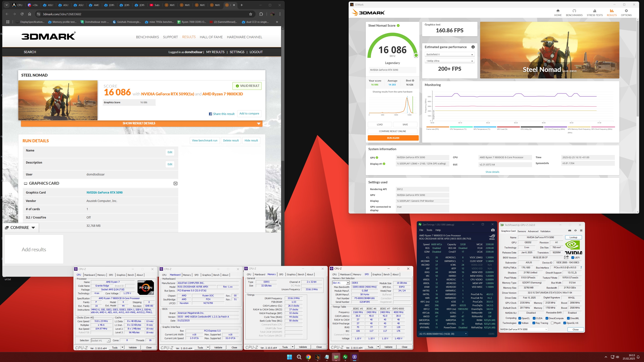Open the Geizhals Preisvergleich bookmark
The image size is (644, 362).
pos(127,22)
